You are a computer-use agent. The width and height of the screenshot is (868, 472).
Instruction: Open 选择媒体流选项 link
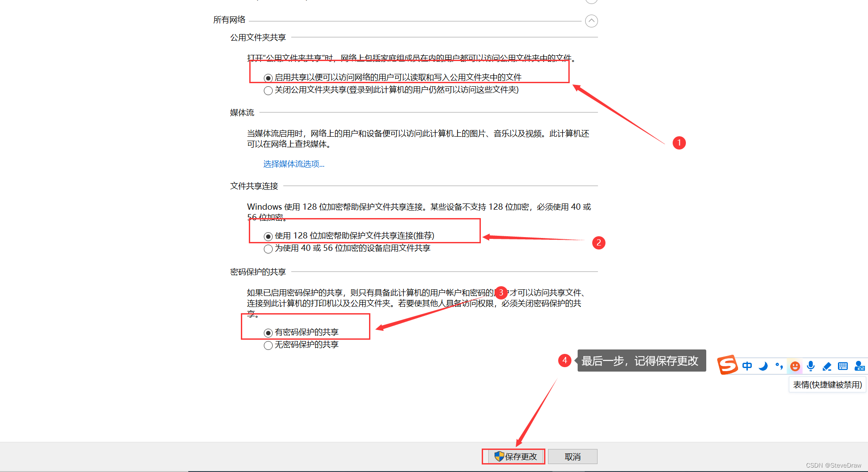click(293, 164)
